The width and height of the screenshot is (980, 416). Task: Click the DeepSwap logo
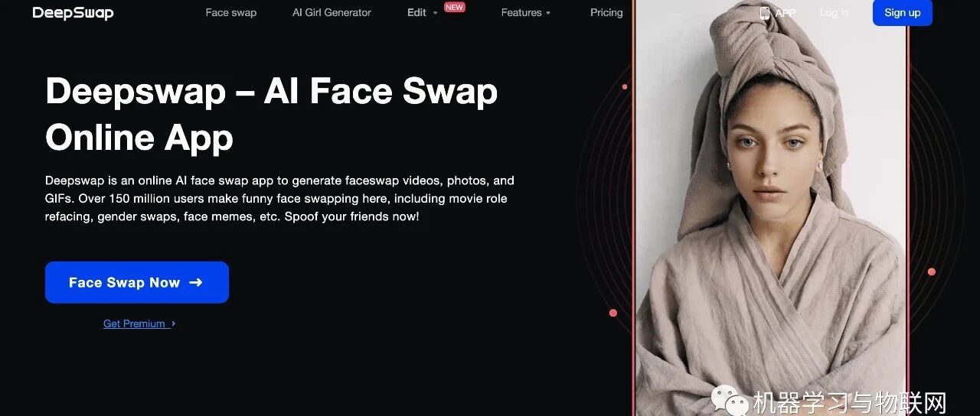73,13
